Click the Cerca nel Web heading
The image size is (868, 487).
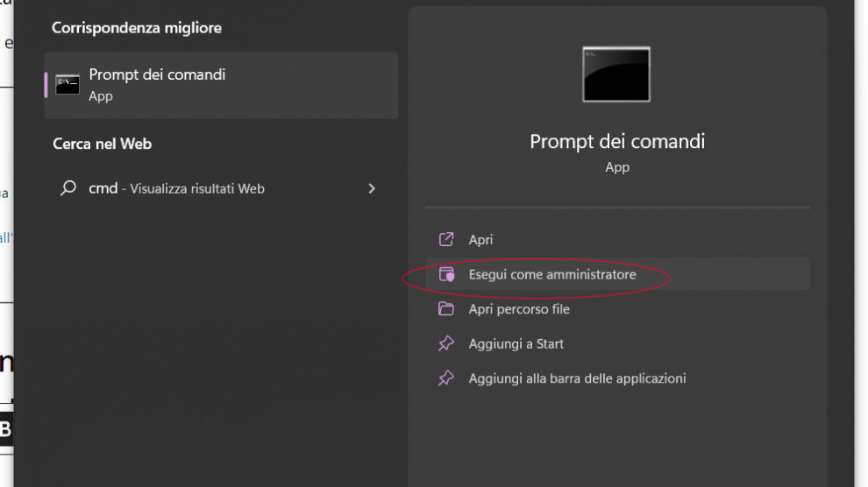coord(102,144)
